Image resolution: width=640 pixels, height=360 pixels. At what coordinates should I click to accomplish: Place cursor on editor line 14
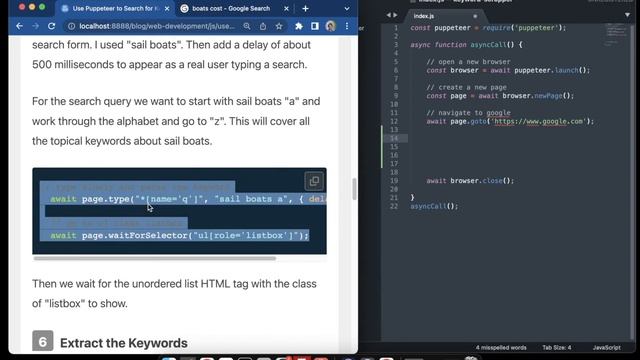point(518,138)
